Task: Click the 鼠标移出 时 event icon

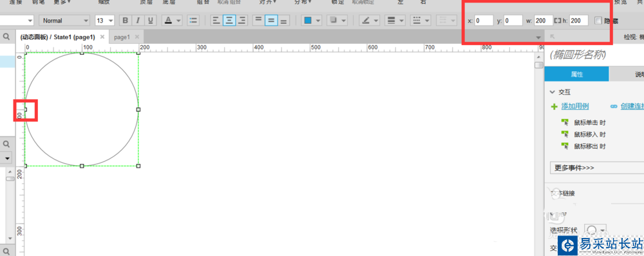Action: click(565, 146)
